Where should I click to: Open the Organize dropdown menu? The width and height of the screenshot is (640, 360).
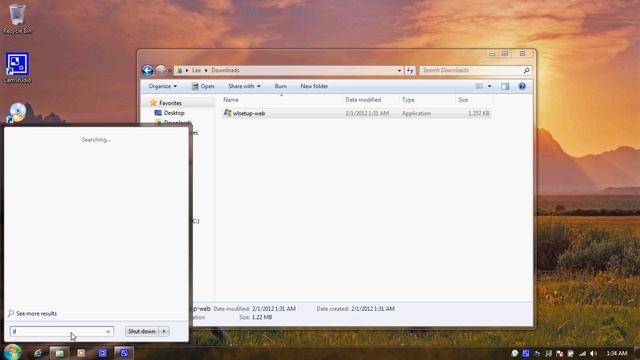(x=162, y=86)
